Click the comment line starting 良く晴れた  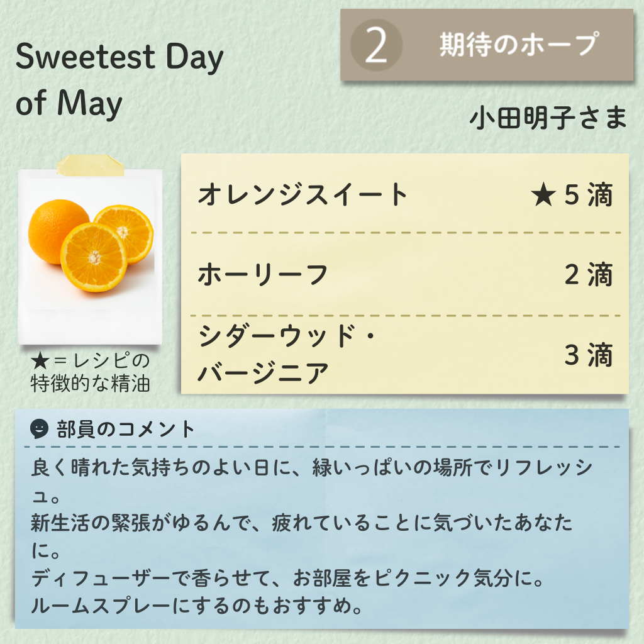coord(312,481)
